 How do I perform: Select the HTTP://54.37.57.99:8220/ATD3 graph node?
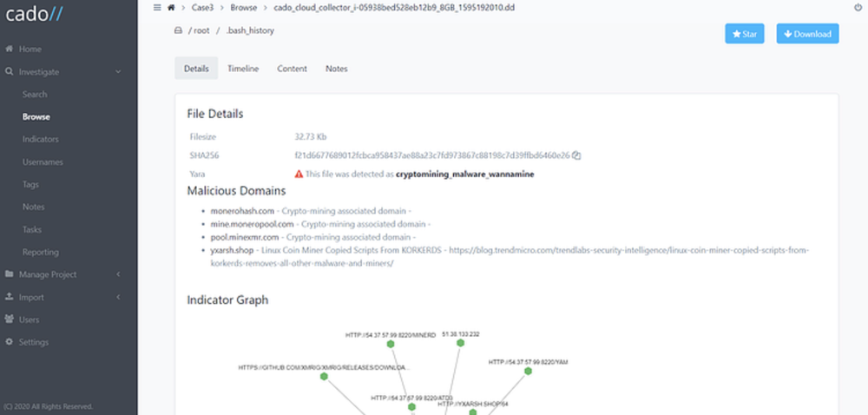(411, 407)
